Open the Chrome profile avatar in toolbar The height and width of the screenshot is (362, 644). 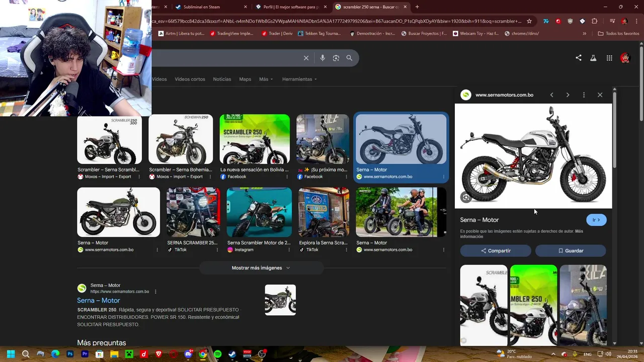(x=624, y=21)
